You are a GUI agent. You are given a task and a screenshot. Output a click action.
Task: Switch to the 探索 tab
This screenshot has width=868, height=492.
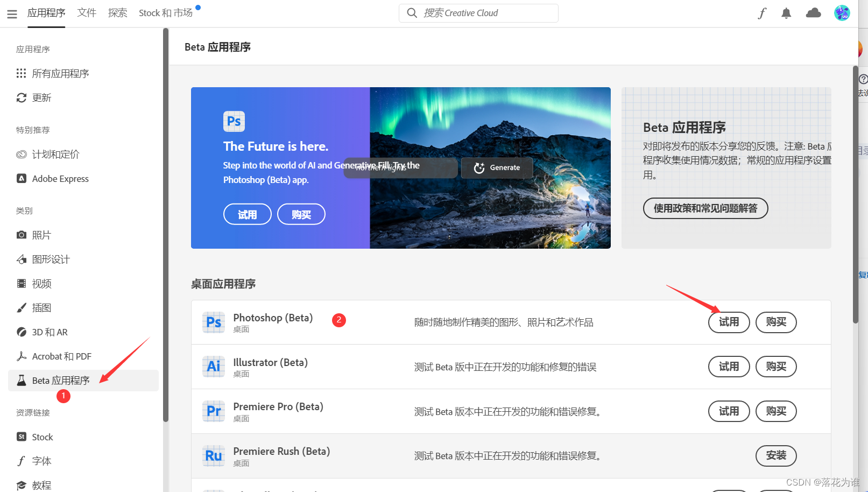117,13
